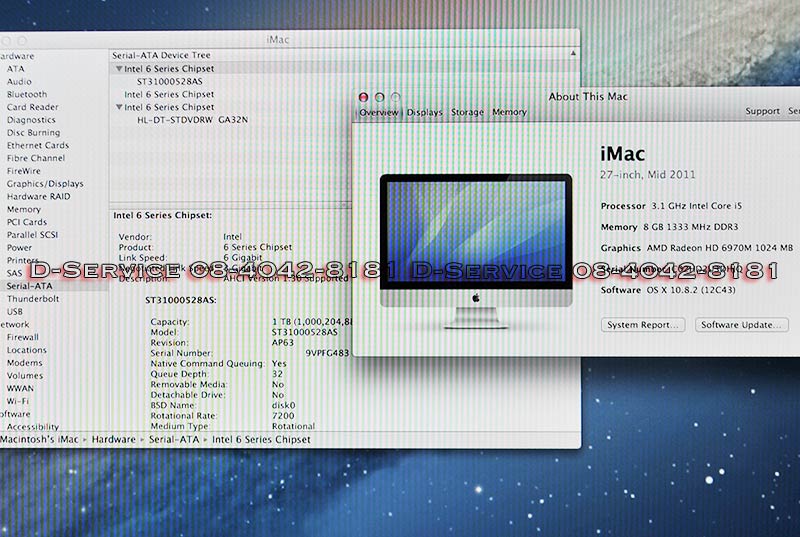Open Disc Burning section
800x537 pixels.
pos(33,132)
